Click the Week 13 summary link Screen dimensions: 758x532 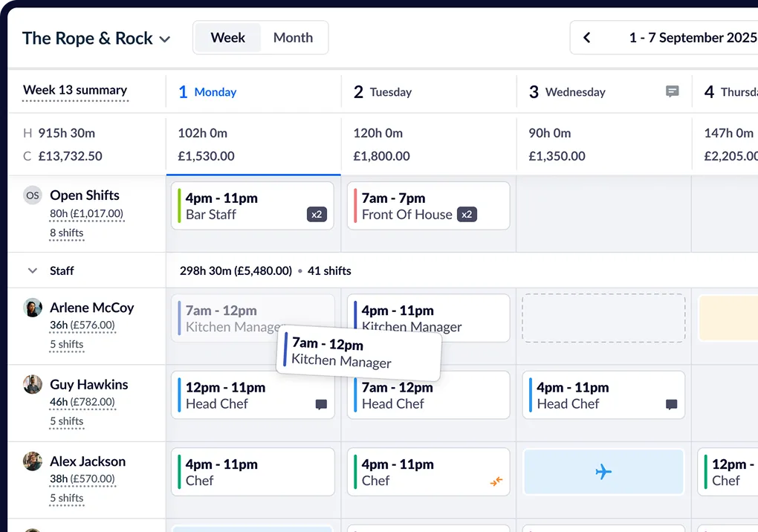(x=74, y=89)
